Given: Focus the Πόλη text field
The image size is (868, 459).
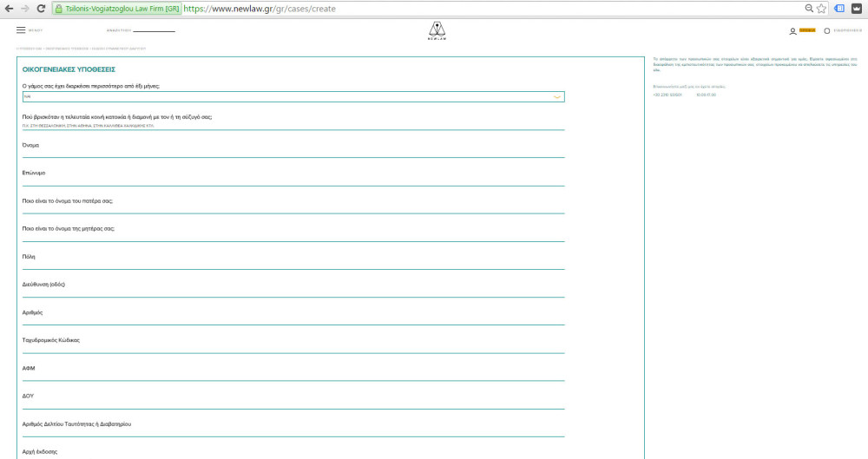Looking at the screenshot, I should pyautogui.click(x=293, y=265).
